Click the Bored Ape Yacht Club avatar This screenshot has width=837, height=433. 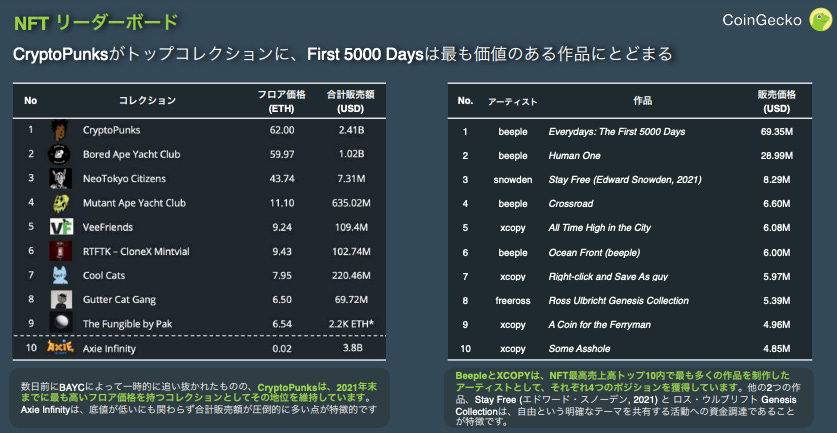[x=58, y=154]
